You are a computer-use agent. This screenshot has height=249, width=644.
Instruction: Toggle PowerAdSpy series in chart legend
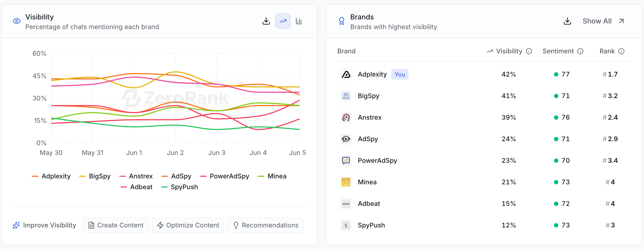225,176
